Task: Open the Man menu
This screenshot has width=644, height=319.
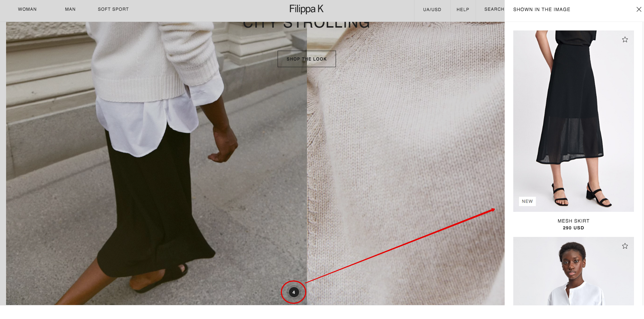Action: pos(70,9)
